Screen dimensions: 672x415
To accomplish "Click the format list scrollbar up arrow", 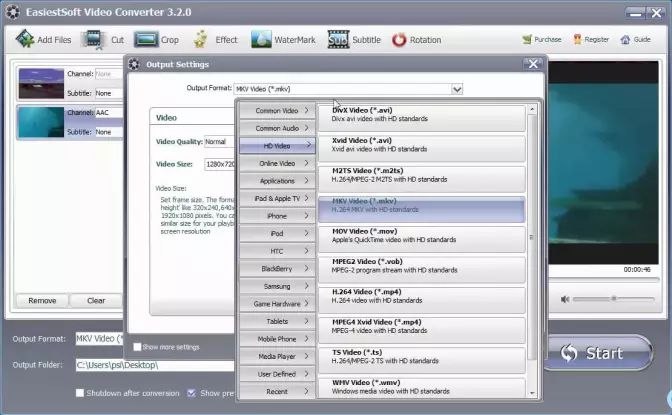I will [x=532, y=110].
